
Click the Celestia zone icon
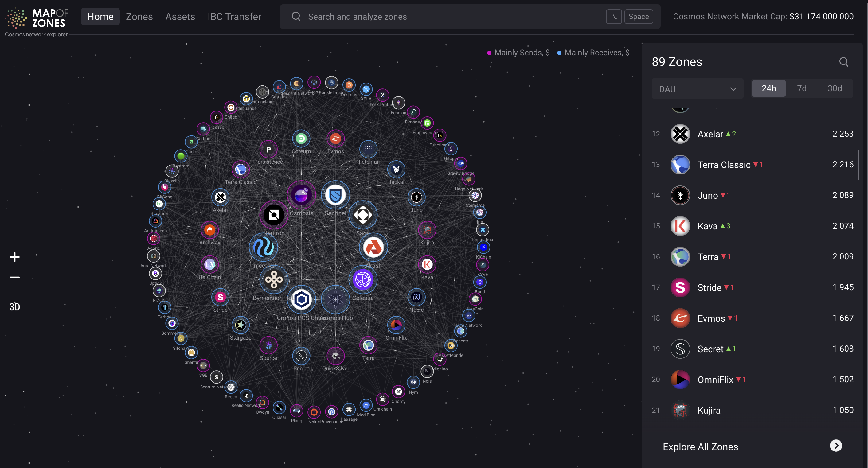pyautogui.click(x=362, y=279)
